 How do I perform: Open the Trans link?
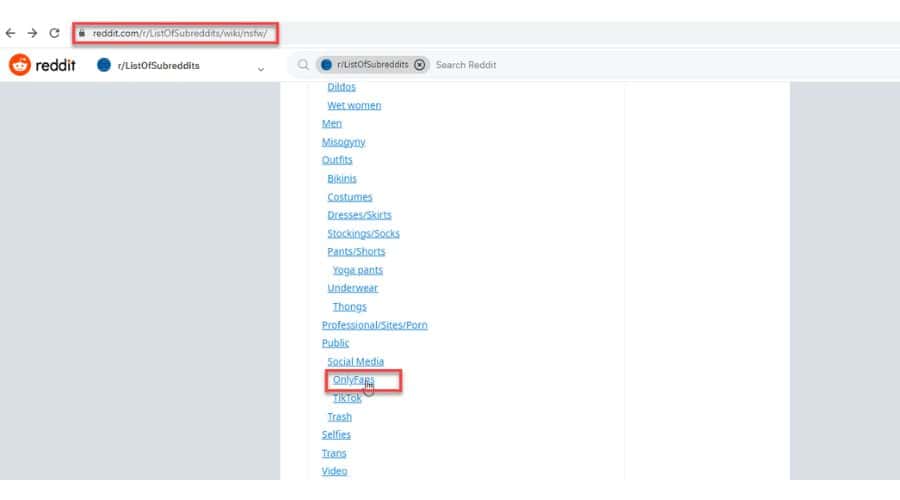pos(333,454)
